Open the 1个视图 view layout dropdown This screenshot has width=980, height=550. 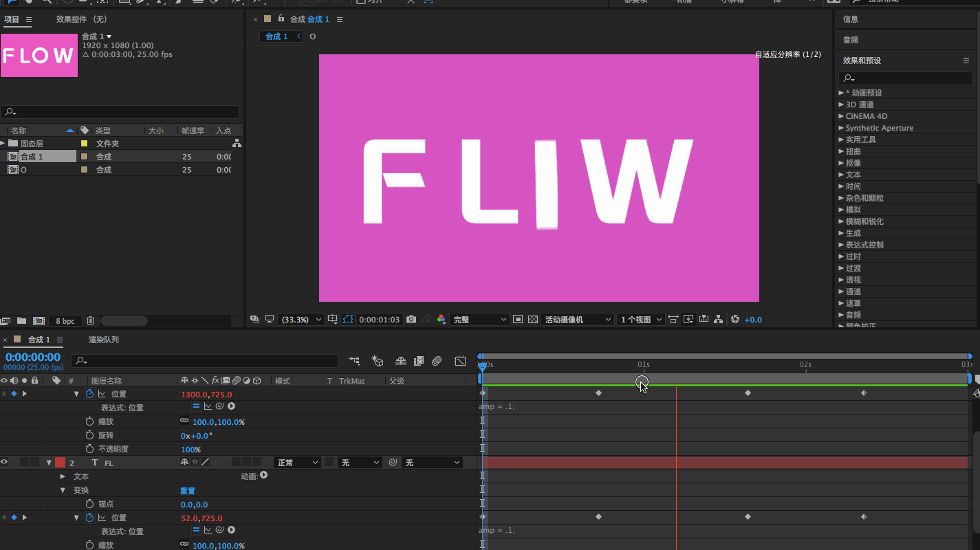[641, 320]
